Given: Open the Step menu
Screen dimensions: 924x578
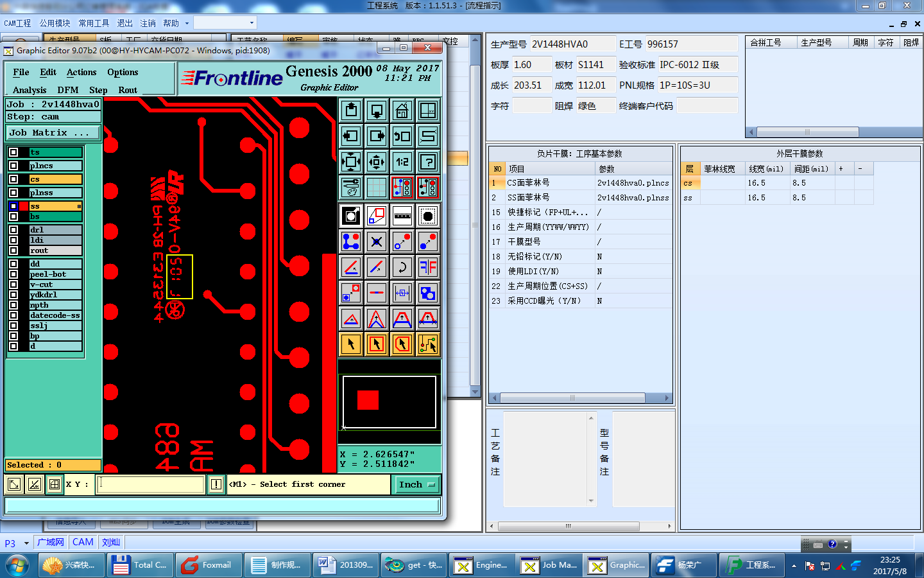Looking at the screenshot, I should (98, 90).
